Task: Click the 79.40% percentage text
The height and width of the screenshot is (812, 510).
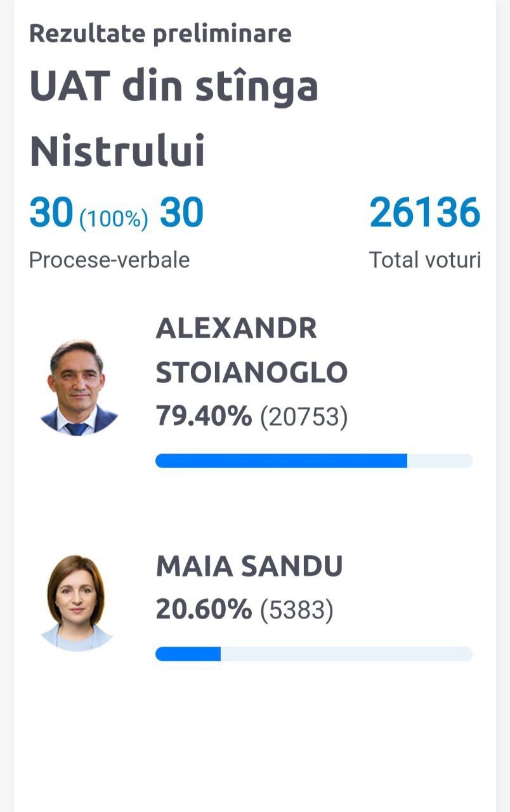Action: [204, 416]
